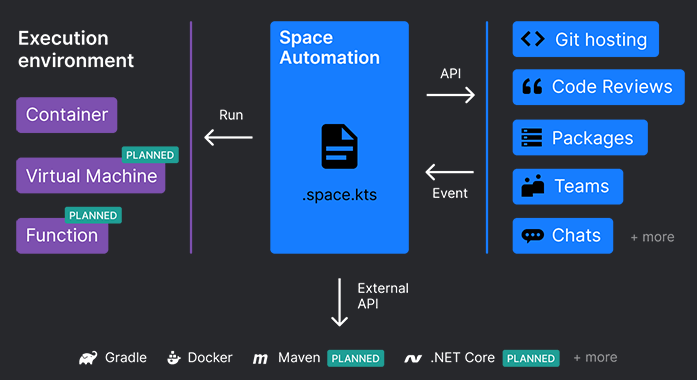
Task: Click the Event left arrow
Action: click(x=449, y=172)
